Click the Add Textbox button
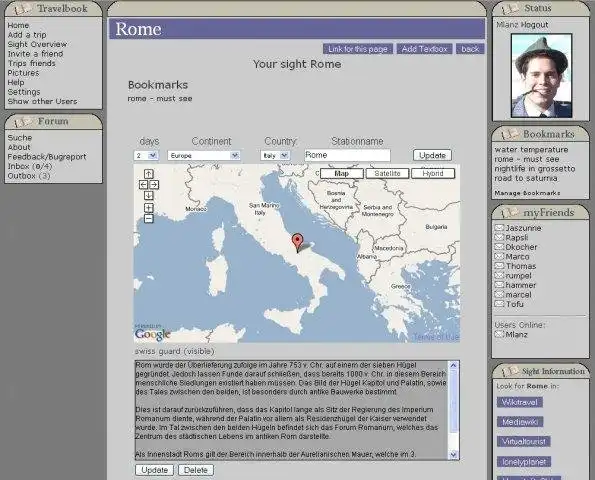Viewport: 595px width, 480px height. 424,49
